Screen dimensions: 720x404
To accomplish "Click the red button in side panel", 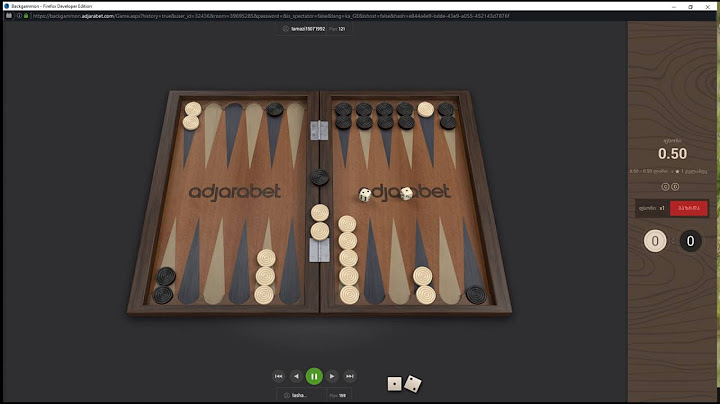I will pyautogui.click(x=689, y=208).
